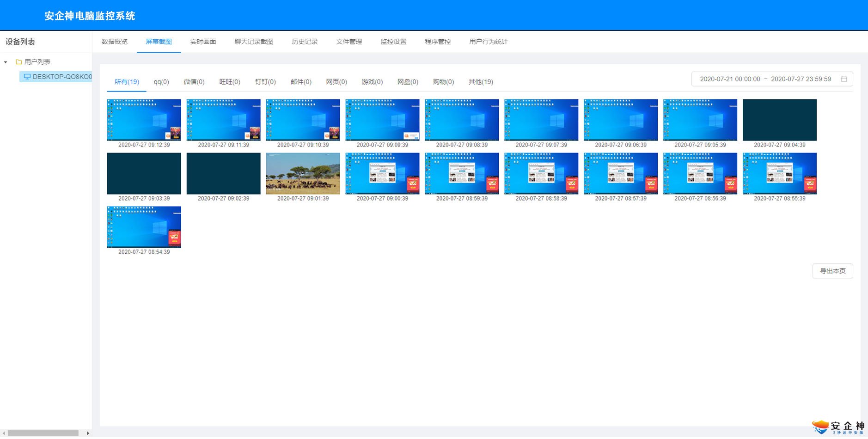Screen dimensions: 868x439
Task: Click the start date 2020-07-21 00:00:00 field
Action: 730,79
